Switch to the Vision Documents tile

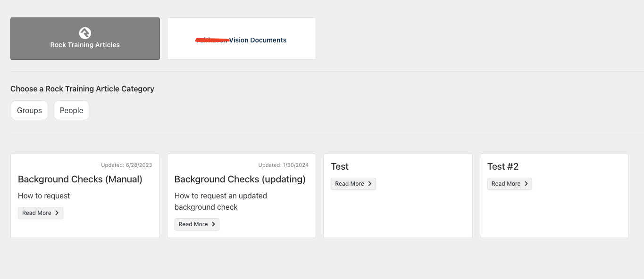click(x=242, y=39)
